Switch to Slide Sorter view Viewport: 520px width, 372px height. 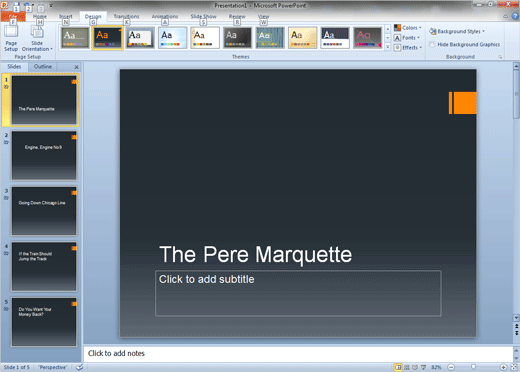click(x=407, y=367)
